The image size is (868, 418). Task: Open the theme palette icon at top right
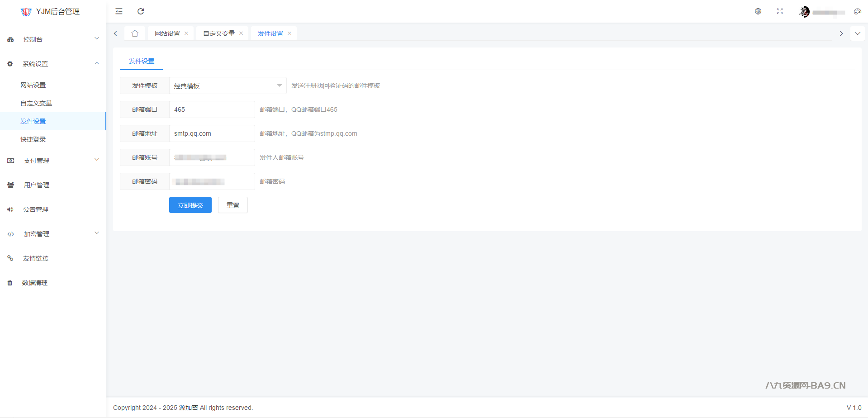point(857,11)
